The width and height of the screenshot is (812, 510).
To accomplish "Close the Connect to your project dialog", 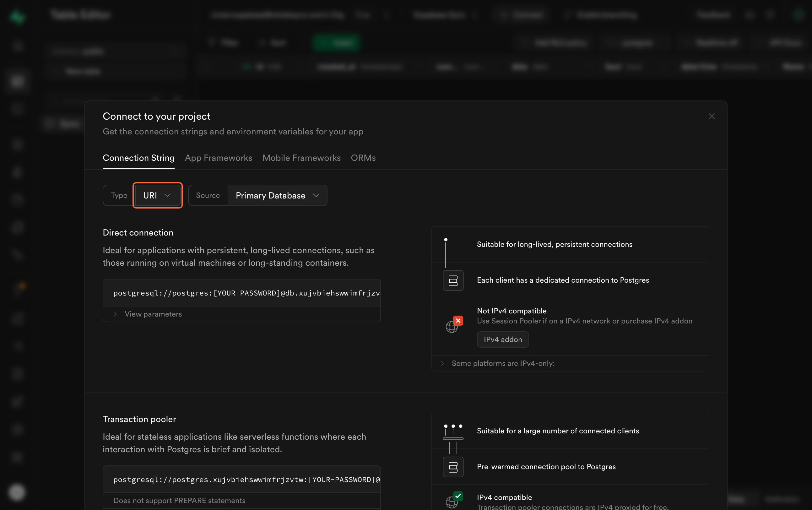I will click(x=712, y=117).
